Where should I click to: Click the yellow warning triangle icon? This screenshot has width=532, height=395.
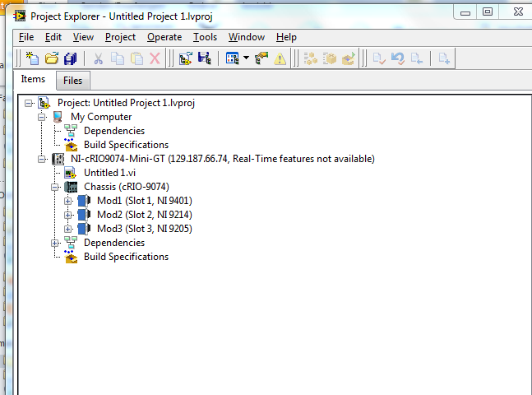[280, 58]
